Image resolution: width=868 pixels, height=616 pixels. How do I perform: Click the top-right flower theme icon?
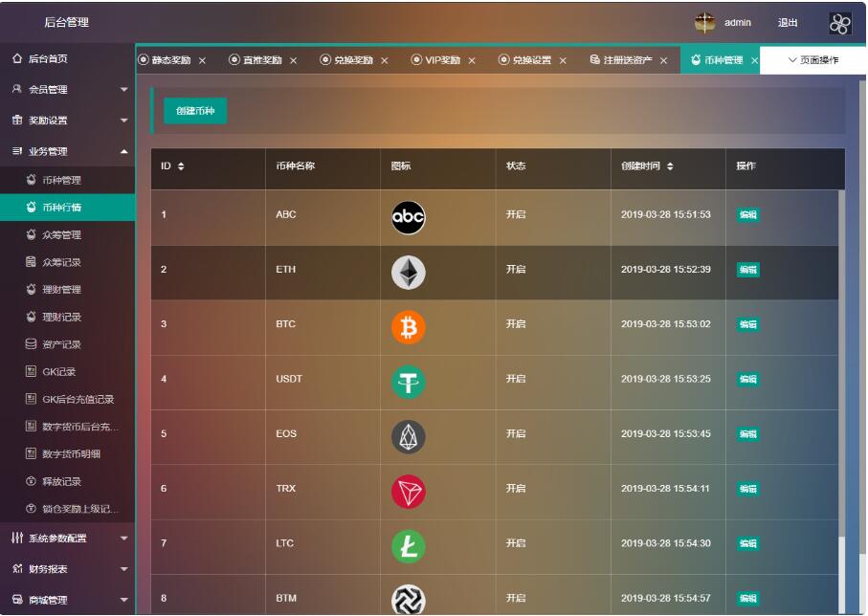[839, 23]
